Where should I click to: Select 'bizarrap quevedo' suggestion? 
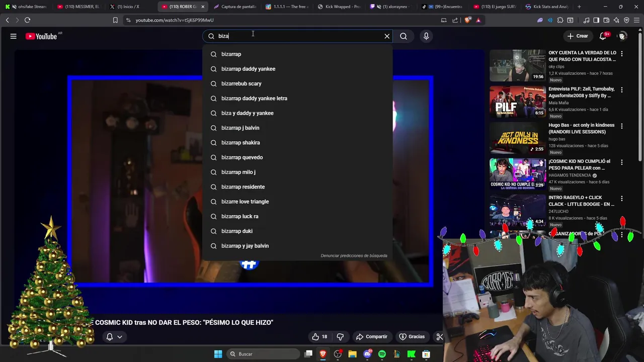click(x=297, y=157)
